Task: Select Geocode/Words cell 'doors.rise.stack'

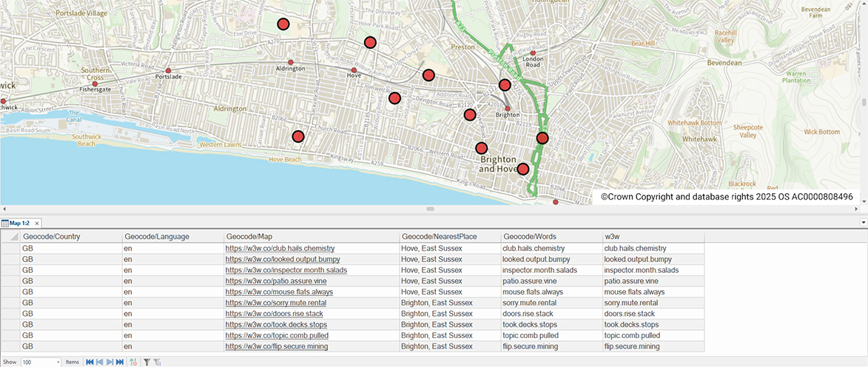Action: pyautogui.click(x=551, y=314)
